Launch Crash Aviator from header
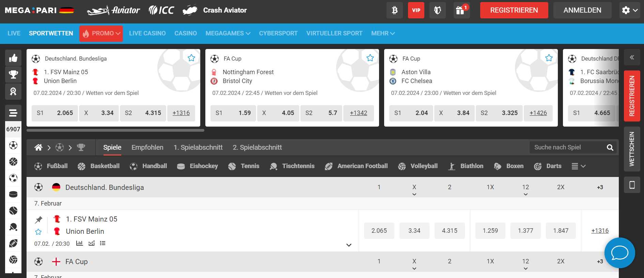The width and height of the screenshot is (644, 278). click(215, 10)
